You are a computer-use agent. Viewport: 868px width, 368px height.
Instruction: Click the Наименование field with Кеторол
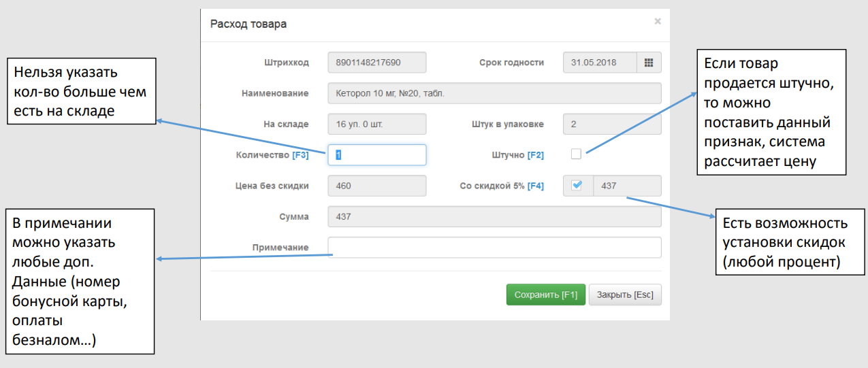[494, 93]
